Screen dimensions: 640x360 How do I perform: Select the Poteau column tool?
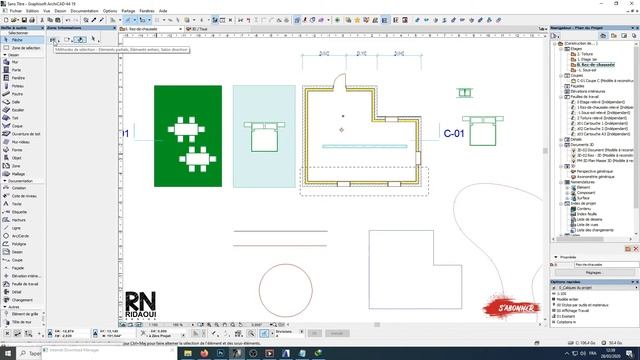pyautogui.click(x=22, y=86)
